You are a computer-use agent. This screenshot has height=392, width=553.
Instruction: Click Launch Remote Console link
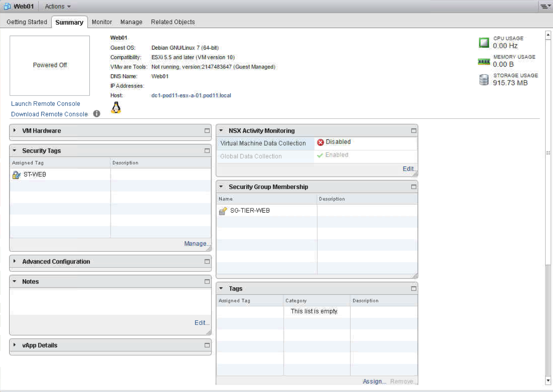tap(46, 104)
